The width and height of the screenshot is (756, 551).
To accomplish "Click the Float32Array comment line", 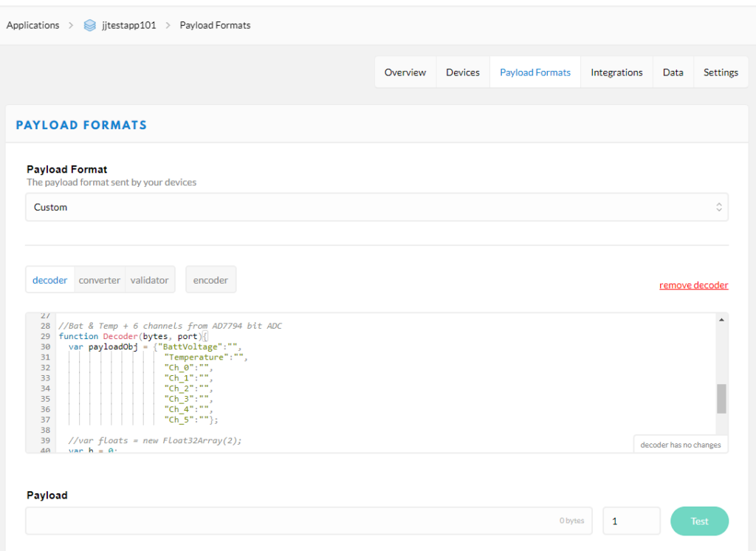I will click(x=155, y=440).
